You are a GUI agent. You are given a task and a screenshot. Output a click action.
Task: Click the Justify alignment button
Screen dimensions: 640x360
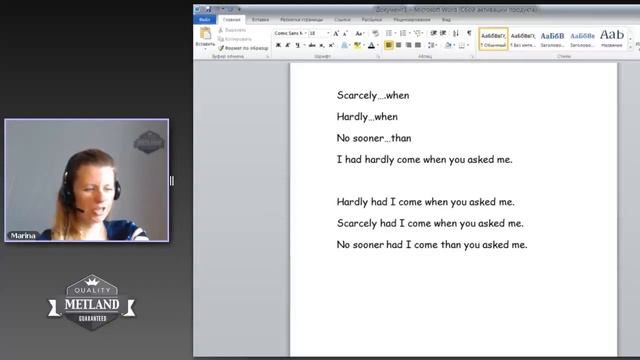click(418, 45)
